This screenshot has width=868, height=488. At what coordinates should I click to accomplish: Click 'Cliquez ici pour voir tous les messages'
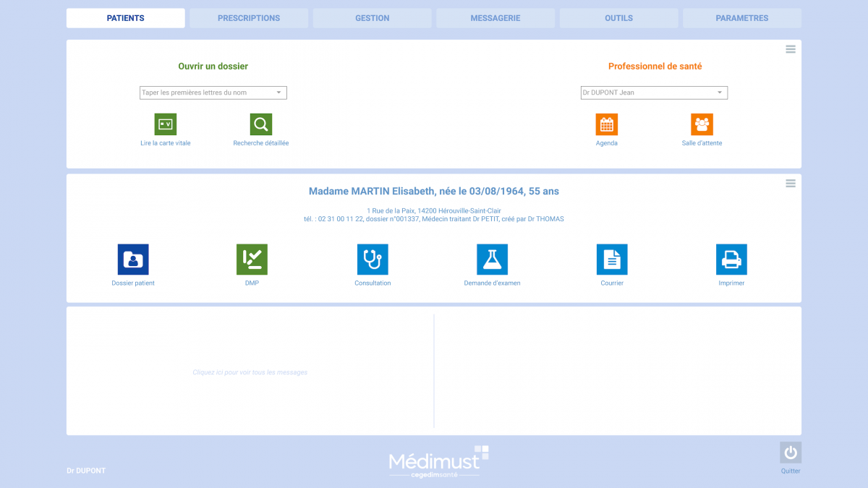[x=250, y=372]
